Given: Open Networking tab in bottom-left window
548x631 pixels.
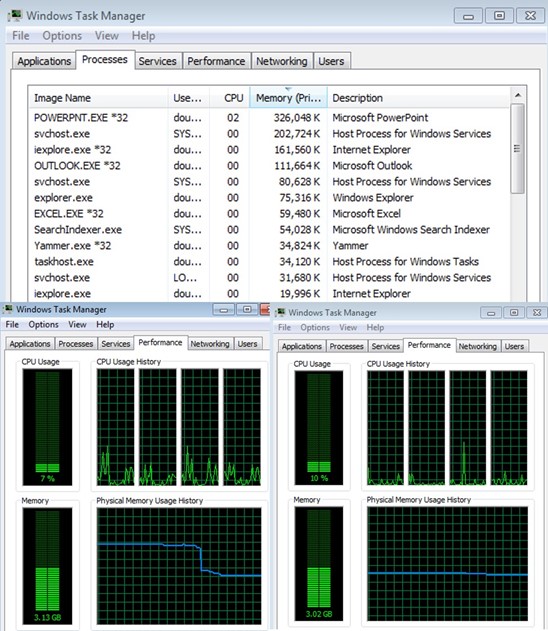Looking at the screenshot, I should (x=210, y=344).
